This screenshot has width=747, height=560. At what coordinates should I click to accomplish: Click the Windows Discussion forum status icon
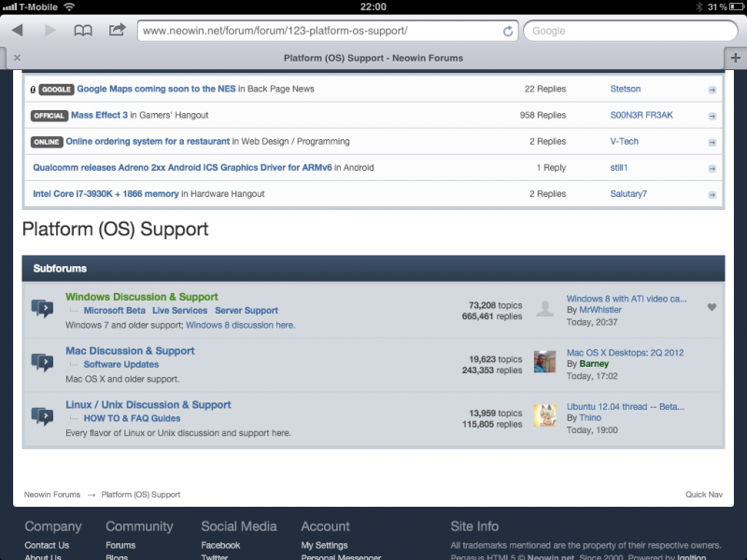pos(42,309)
